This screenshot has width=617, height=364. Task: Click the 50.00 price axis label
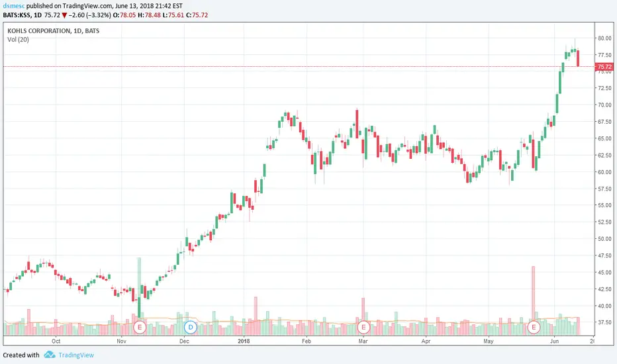[604, 239]
